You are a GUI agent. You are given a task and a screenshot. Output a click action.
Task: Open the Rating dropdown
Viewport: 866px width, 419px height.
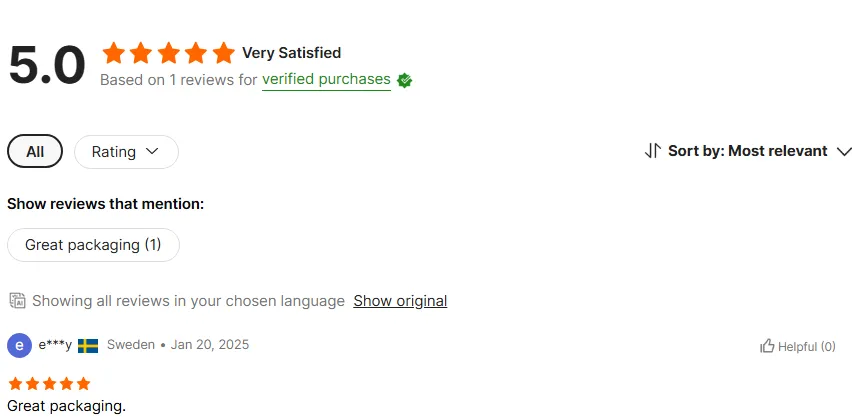pyautogui.click(x=126, y=152)
